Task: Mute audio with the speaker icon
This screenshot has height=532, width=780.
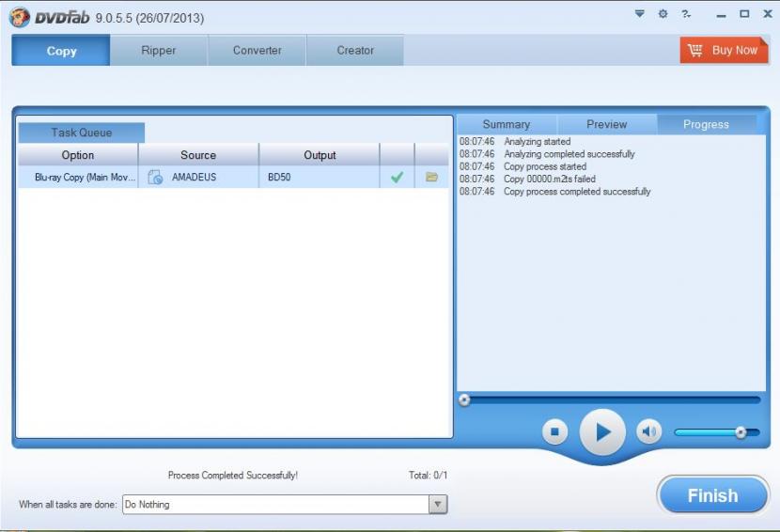Action: 648,431
